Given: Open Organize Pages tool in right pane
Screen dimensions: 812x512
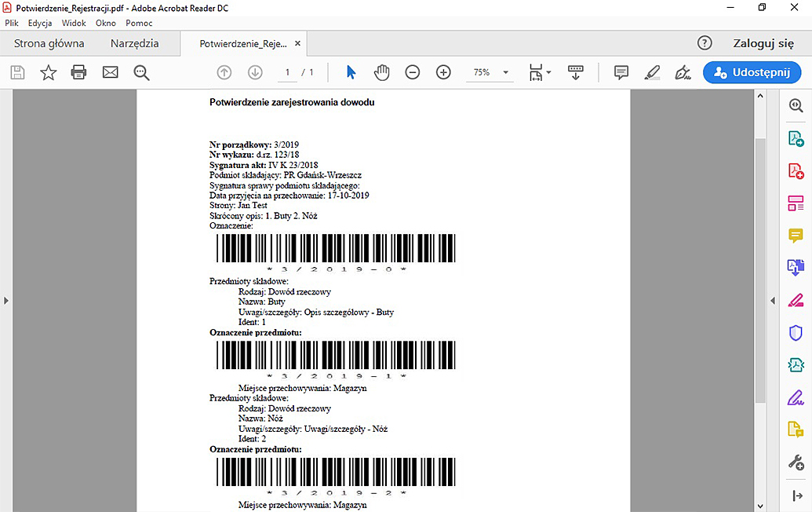Looking at the screenshot, I should pos(796,203).
